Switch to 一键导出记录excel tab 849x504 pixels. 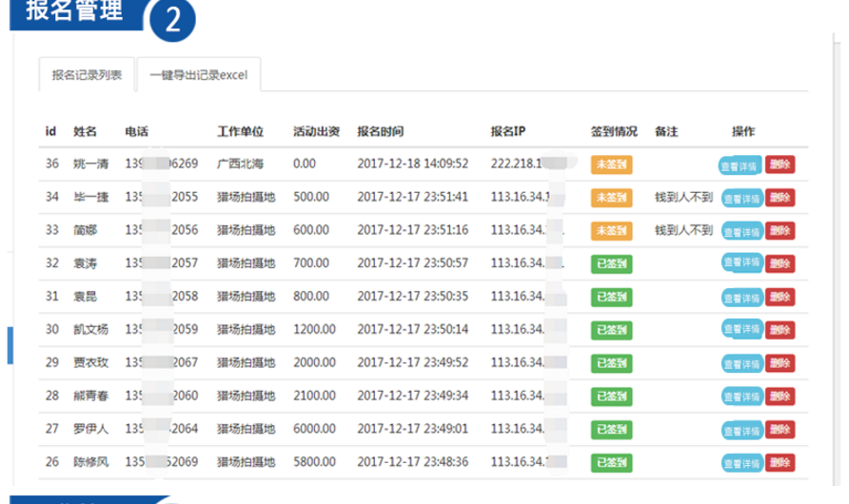click(199, 74)
